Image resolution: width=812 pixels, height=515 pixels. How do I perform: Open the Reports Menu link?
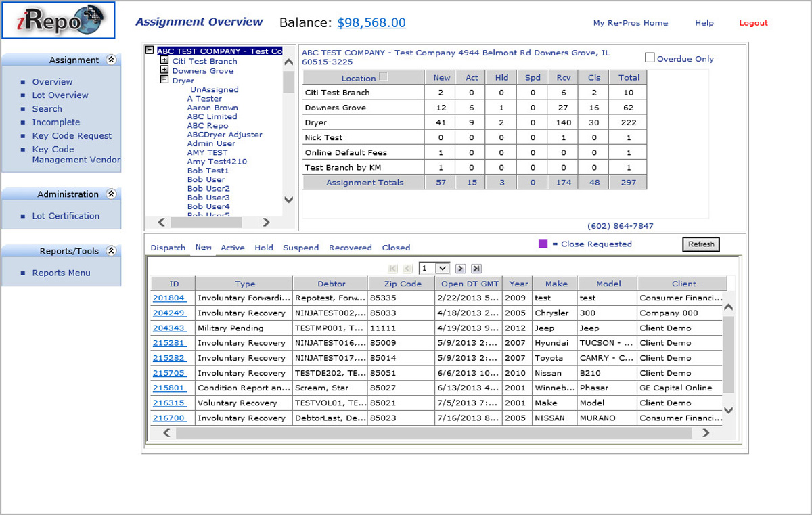[61, 273]
